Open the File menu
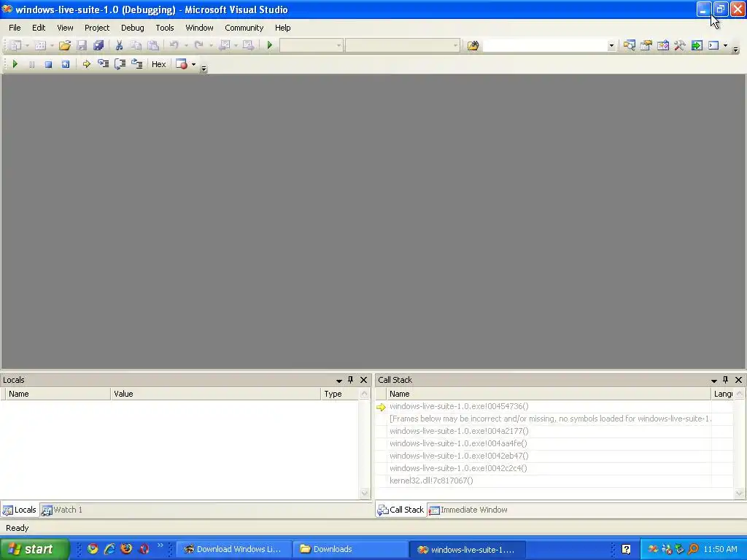The height and width of the screenshot is (560, 747). pos(15,28)
